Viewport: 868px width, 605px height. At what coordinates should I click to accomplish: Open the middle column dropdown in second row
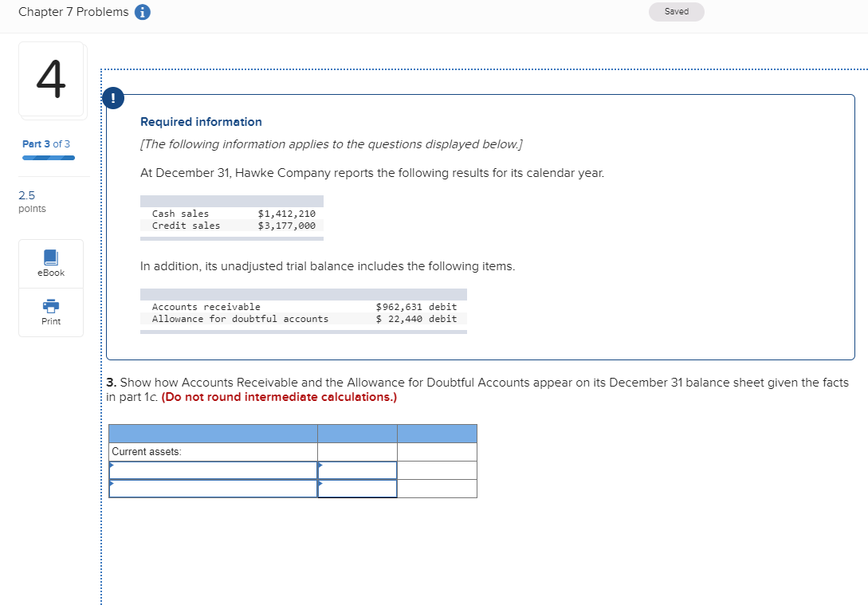(x=356, y=488)
